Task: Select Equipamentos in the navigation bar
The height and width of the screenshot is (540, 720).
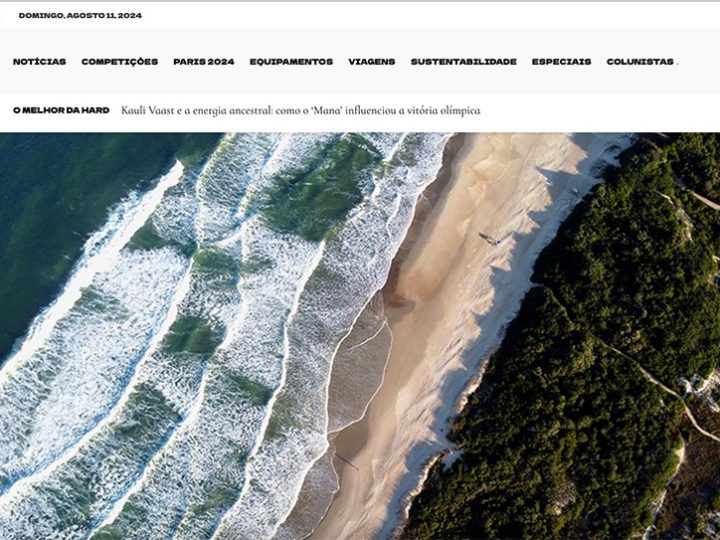Action: [x=291, y=62]
